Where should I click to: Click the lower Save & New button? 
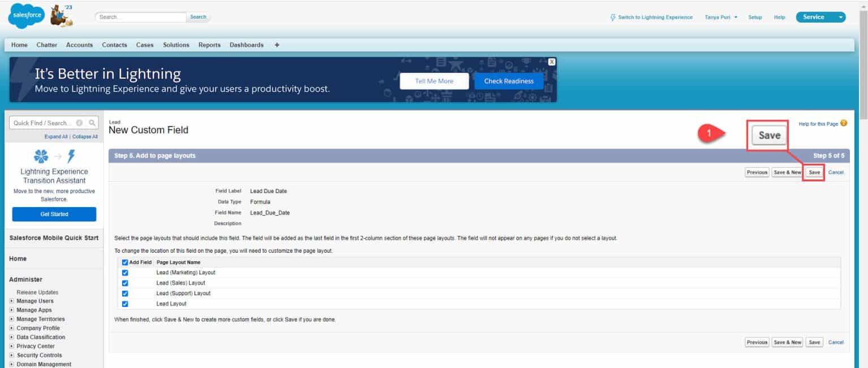click(787, 343)
